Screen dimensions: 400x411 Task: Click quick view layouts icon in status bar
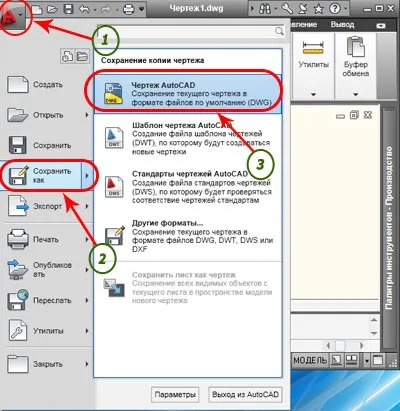coord(337,360)
